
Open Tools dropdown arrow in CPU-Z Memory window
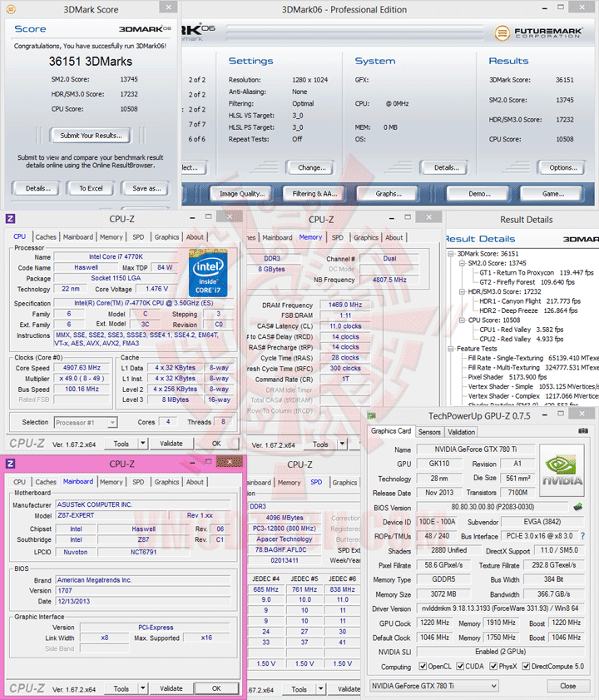coord(342,444)
